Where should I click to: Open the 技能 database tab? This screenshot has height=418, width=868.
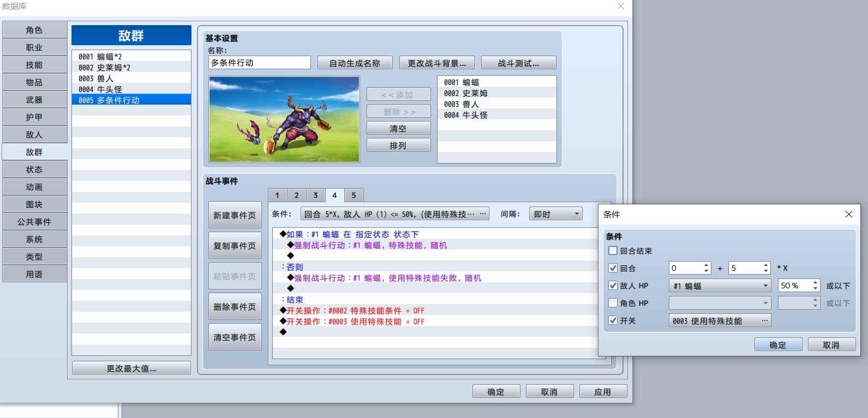coord(34,65)
